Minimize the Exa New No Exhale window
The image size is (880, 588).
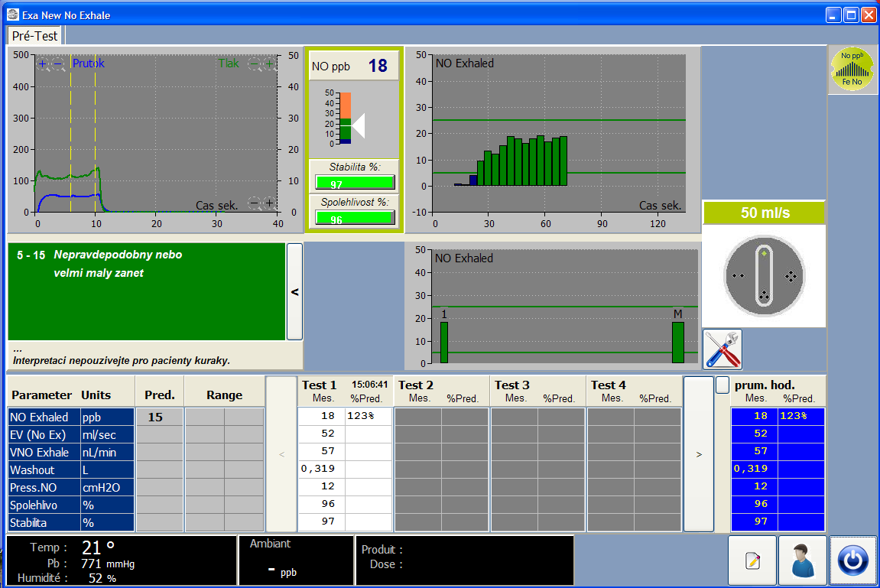[x=833, y=15]
